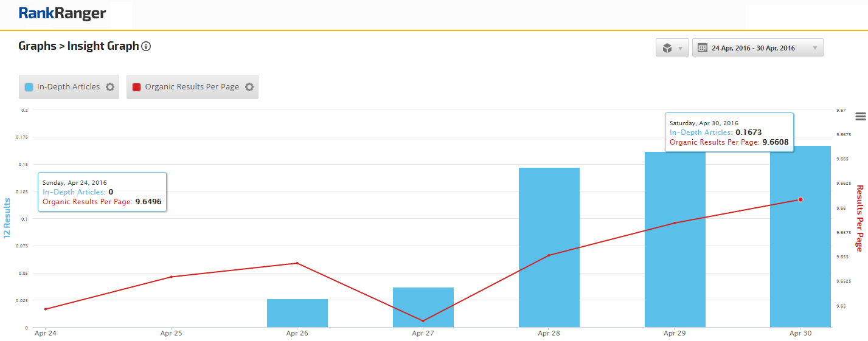Click the 12 Results left axis title
Image resolution: width=868 pixels, height=341 pixels.
[x=7, y=218]
